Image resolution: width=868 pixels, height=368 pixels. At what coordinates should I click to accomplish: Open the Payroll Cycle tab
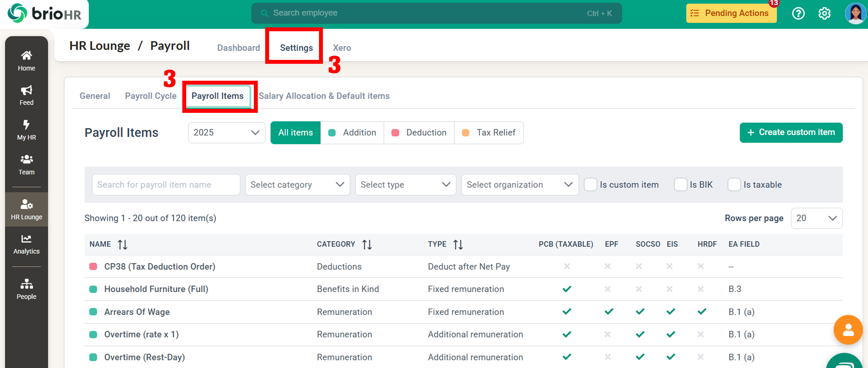click(x=151, y=96)
